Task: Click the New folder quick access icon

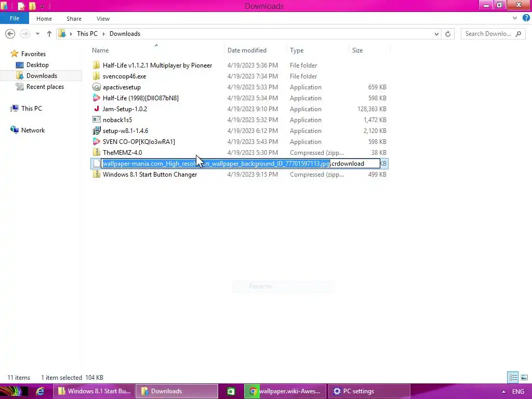Action: (x=33, y=6)
